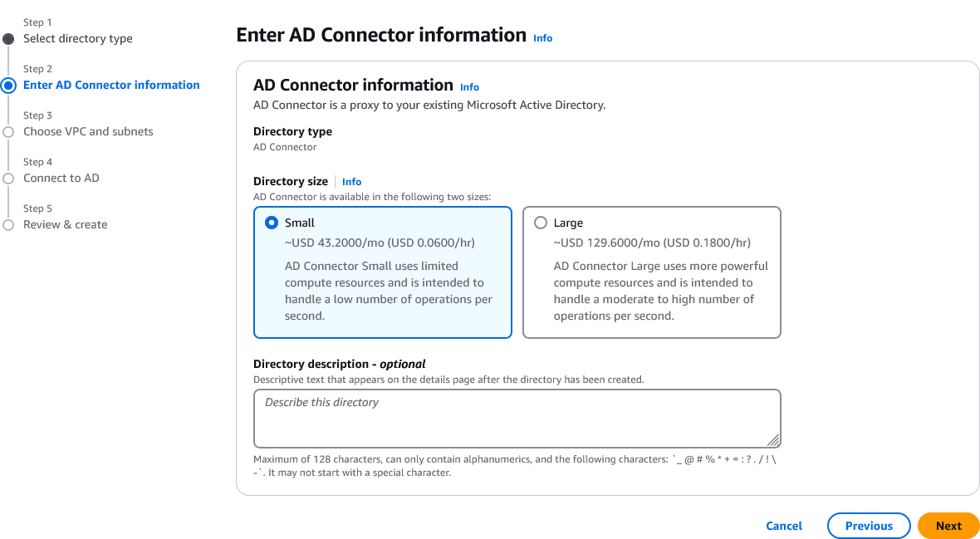Click Review & create step
Screen dimensions: 980x539
tap(66, 224)
